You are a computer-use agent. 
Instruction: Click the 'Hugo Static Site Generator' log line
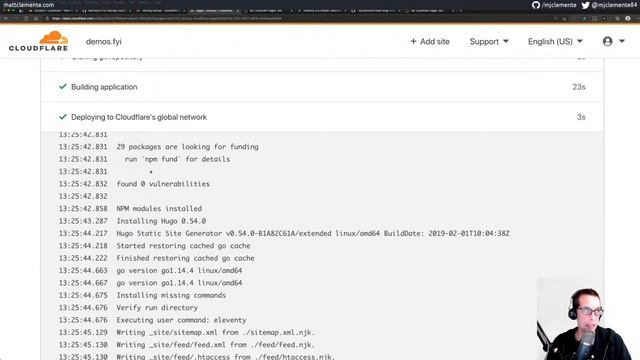[x=313, y=233]
